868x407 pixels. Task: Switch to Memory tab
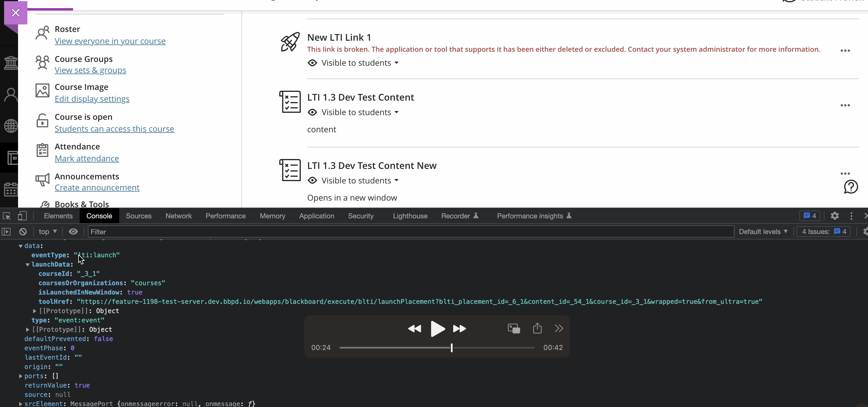272,216
